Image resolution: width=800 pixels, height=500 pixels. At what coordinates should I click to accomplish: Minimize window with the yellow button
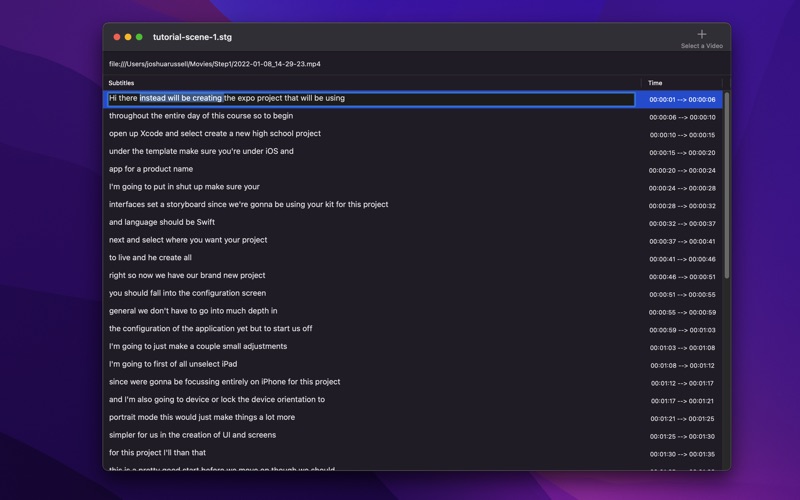(x=128, y=37)
